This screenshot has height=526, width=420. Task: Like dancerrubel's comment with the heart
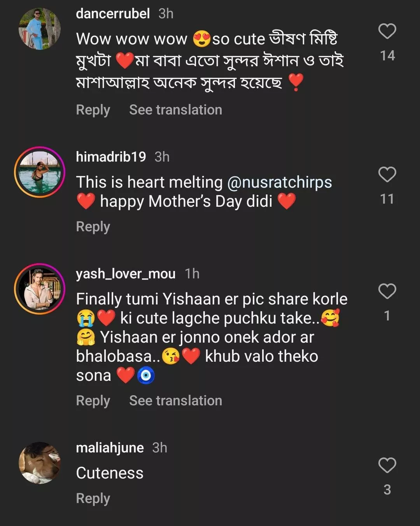click(x=387, y=32)
